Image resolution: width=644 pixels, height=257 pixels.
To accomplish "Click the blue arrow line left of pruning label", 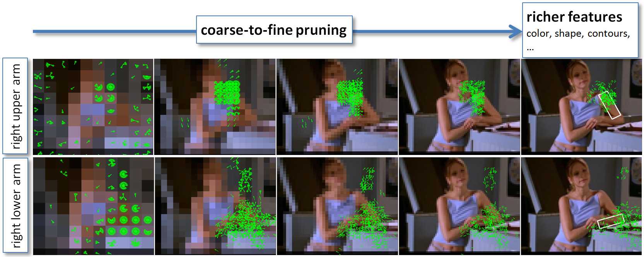I will pyautogui.click(x=114, y=31).
